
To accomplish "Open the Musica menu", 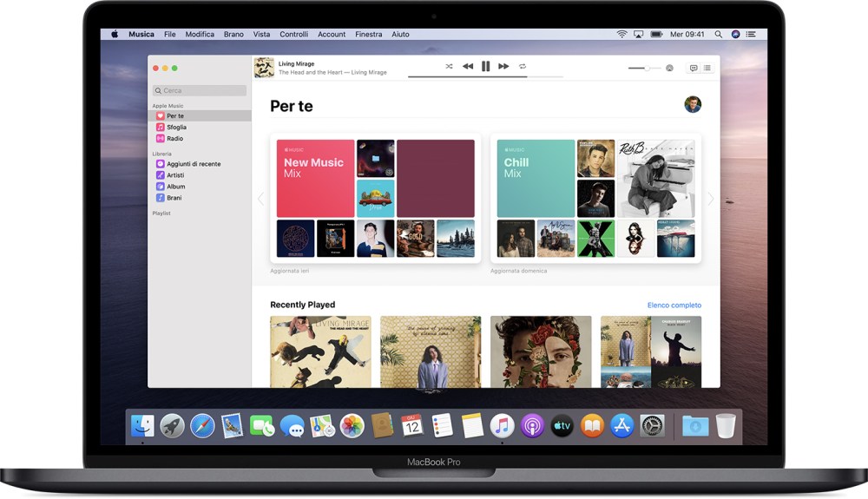I will click(x=141, y=35).
